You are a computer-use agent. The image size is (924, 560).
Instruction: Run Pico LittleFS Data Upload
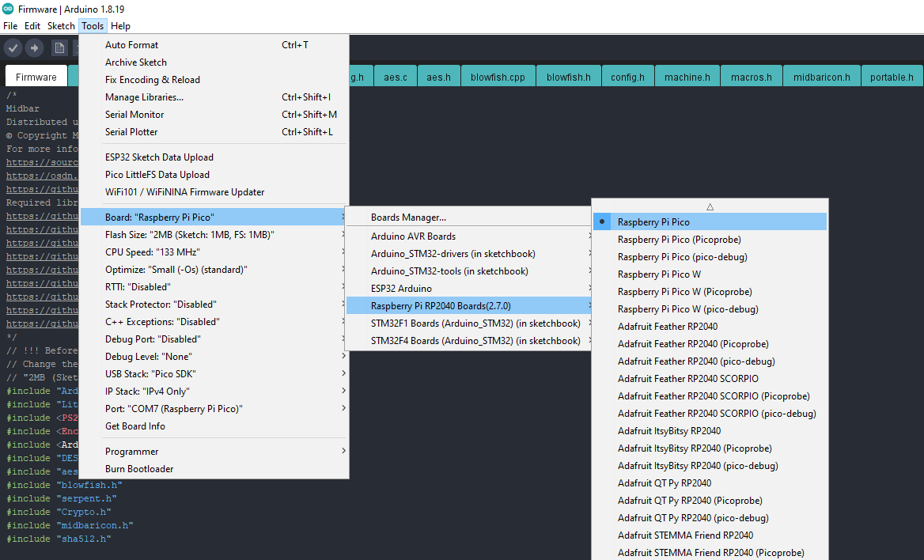tap(214, 175)
